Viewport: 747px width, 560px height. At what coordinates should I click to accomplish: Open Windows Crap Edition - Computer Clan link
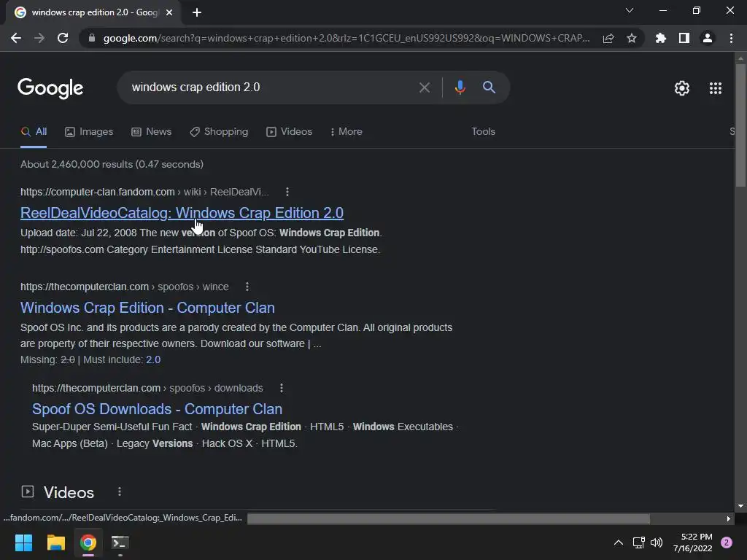147,308
